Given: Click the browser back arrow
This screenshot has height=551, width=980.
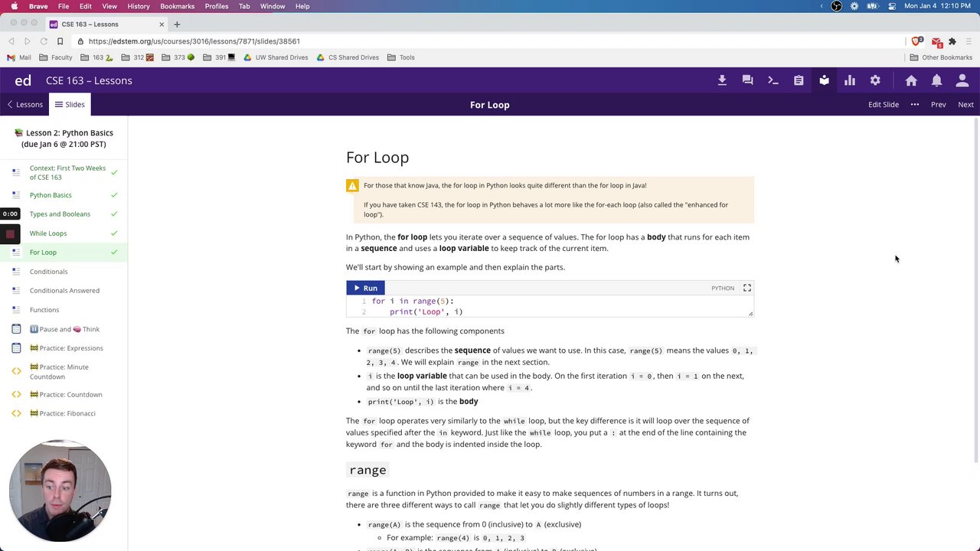Looking at the screenshot, I should (x=11, y=41).
